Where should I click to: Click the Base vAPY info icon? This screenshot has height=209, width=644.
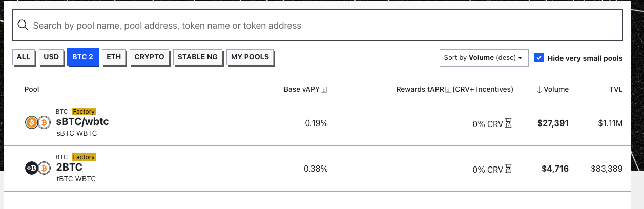(324, 90)
